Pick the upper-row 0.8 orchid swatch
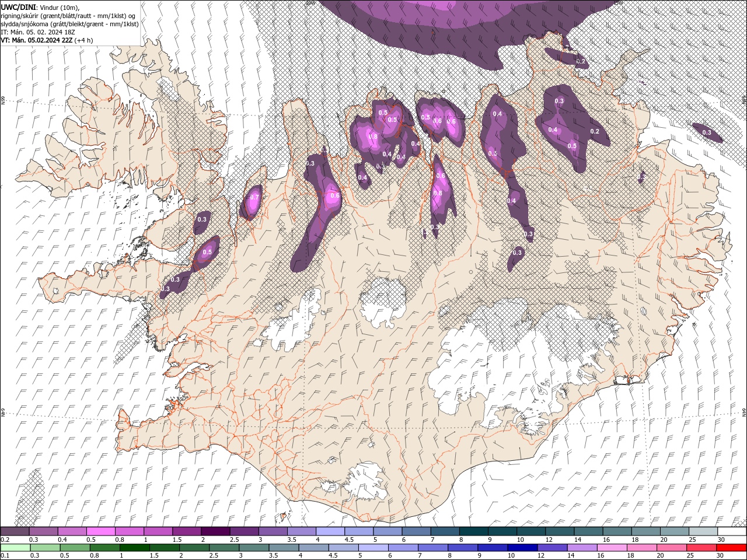Screen dimensions: 747x560 point(129,531)
